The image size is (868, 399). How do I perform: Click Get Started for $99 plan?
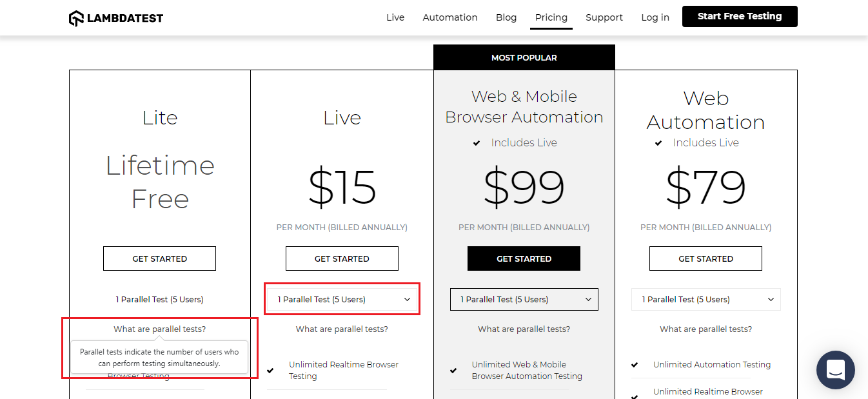[x=524, y=258]
